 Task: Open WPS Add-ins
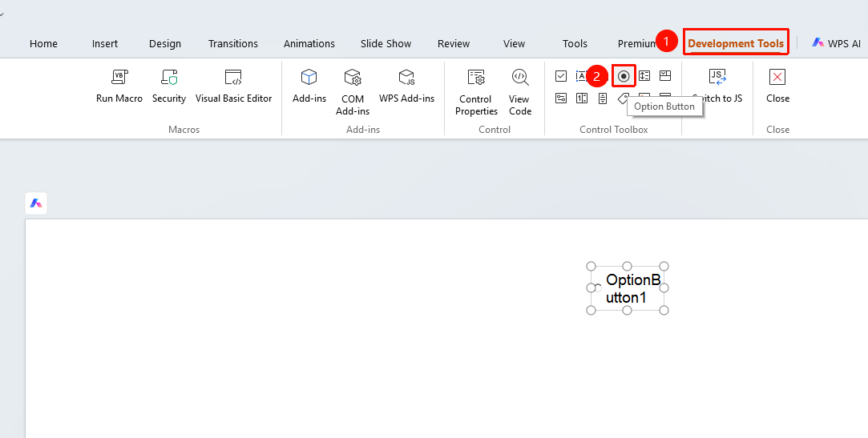pos(407,86)
